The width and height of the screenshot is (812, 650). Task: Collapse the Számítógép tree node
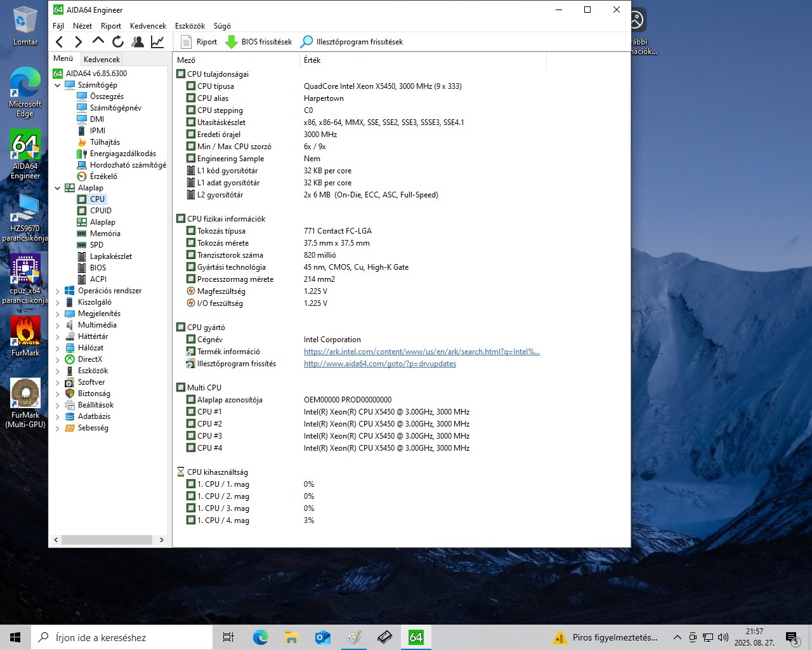pyautogui.click(x=58, y=85)
